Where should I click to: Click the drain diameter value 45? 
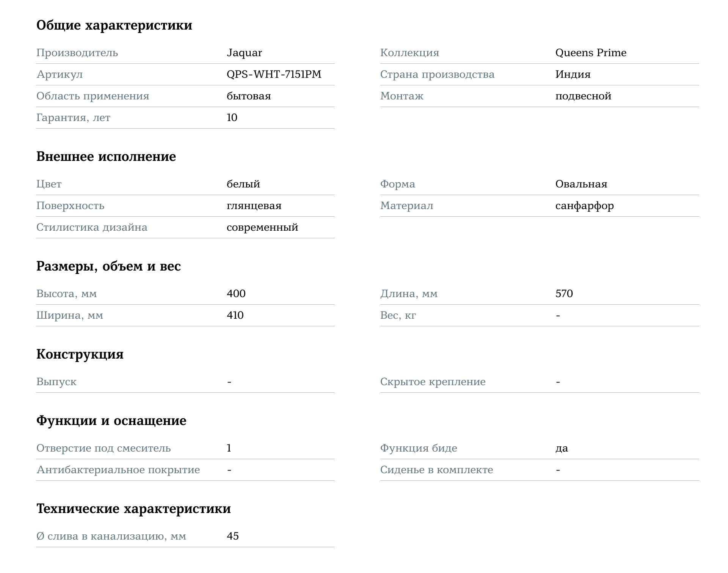click(x=232, y=536)
